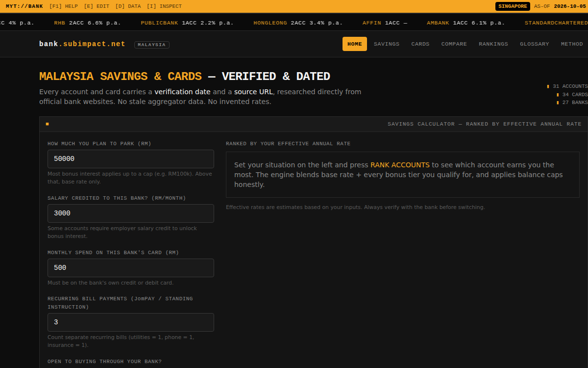The width and height of the screenshot is (588, 368).
Task: Click RHB 2ACC 6.6% ticker entry
Action: pos(87,23)
